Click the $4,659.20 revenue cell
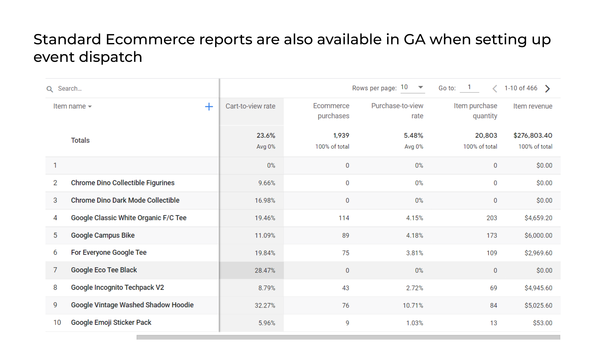This screenshot has width=607, height=364. [538, 218]
